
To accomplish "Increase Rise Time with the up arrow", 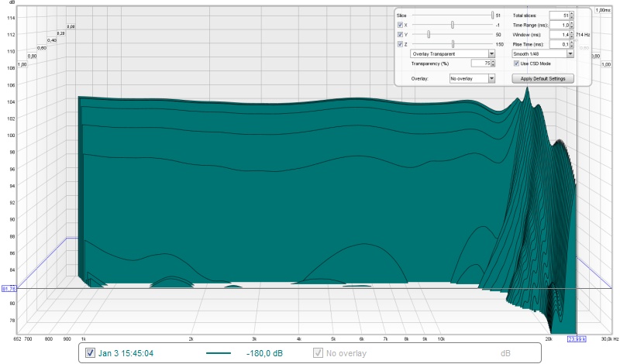I will click(x=572, y=43).
